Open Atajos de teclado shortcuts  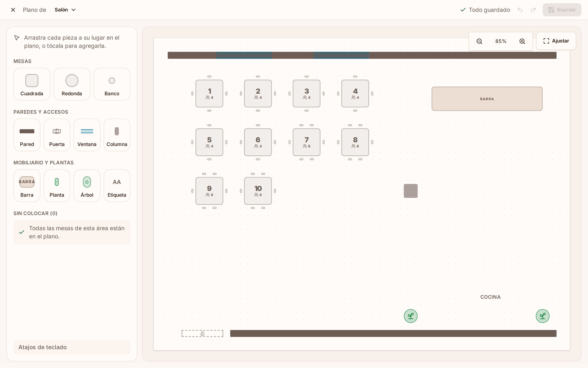(x=72, y=347)
